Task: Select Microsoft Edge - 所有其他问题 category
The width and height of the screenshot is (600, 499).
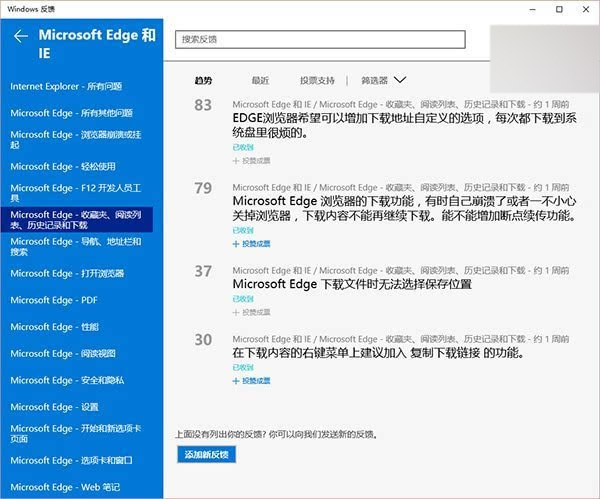Action: point(71,113)
